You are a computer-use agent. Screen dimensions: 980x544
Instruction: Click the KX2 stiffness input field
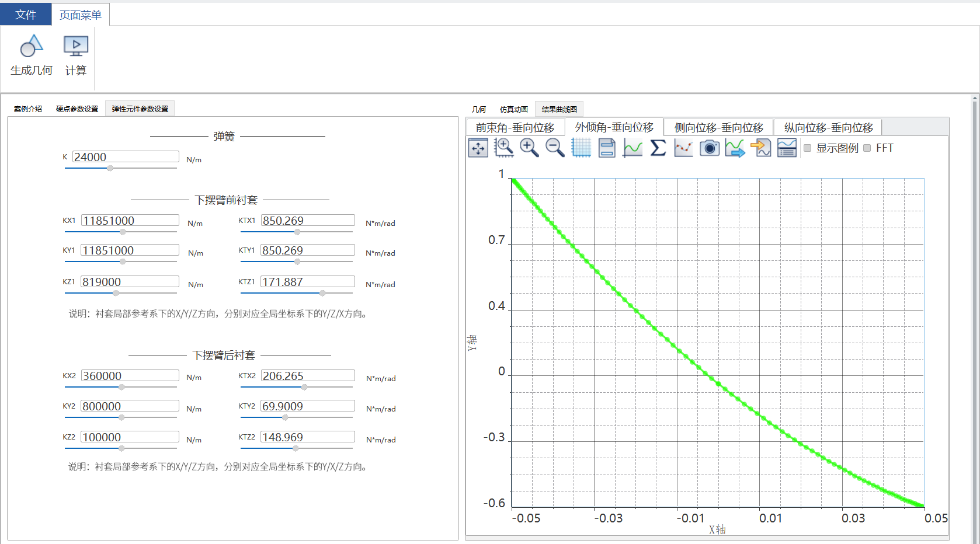pyautogui.click(x=130, y=375)
